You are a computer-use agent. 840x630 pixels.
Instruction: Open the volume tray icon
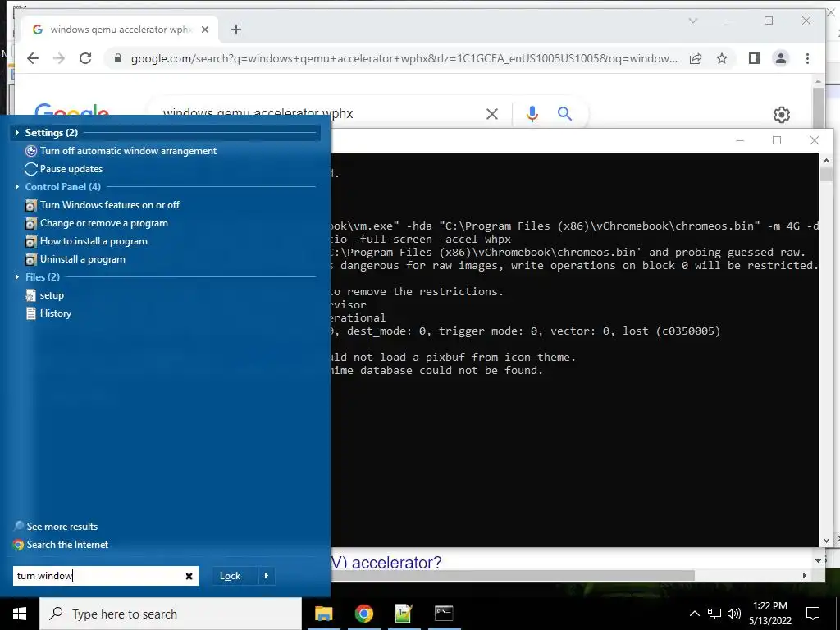(734, 614)
